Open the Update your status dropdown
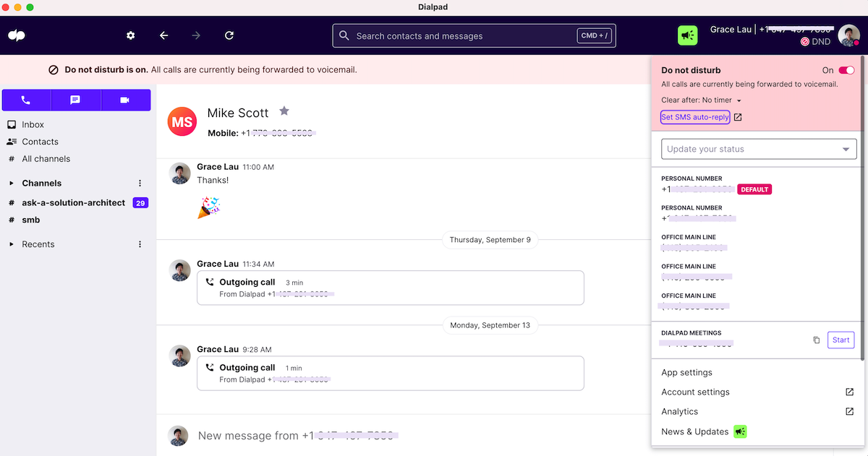868x456 pixels. 758,149
